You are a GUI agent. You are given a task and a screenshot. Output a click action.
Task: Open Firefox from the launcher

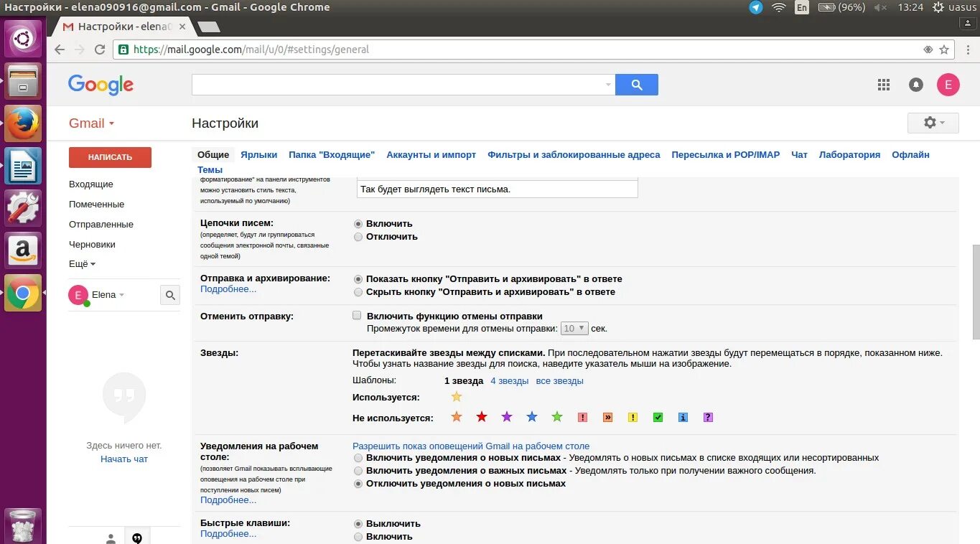23,123
